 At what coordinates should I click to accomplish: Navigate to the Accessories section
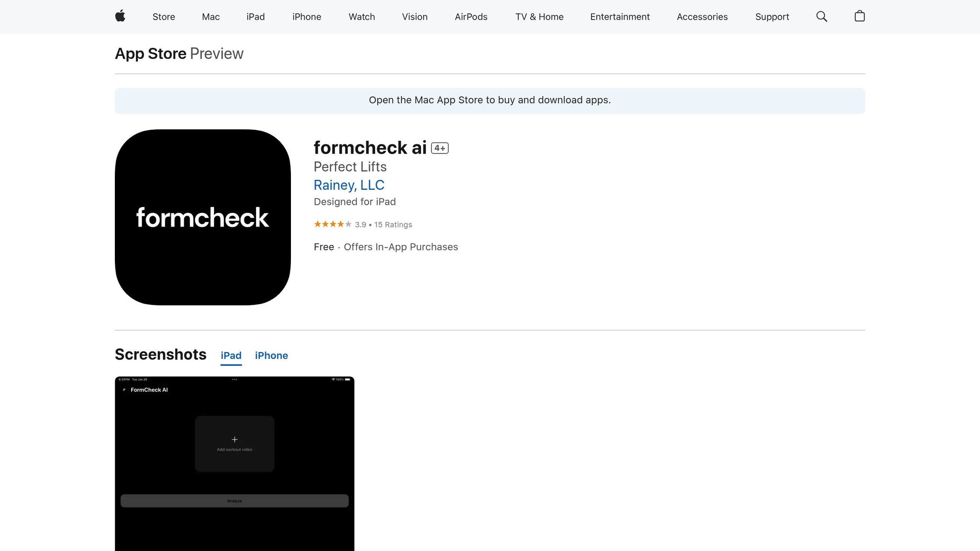click(x=702, y=16)
